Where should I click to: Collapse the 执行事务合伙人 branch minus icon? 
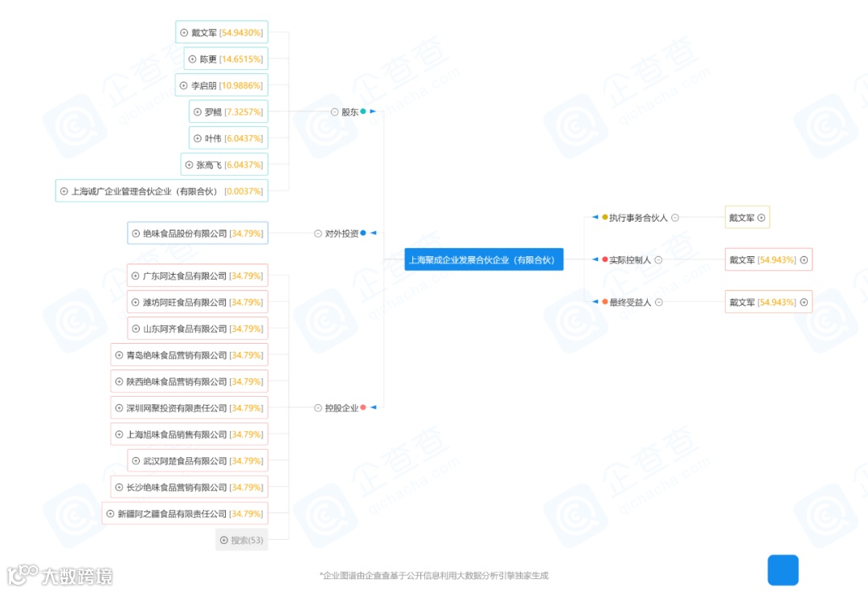(x=675, y=218)
